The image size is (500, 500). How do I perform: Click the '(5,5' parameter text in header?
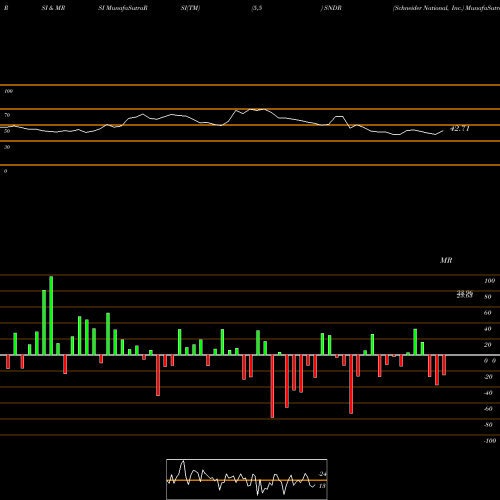click(257, 8)
